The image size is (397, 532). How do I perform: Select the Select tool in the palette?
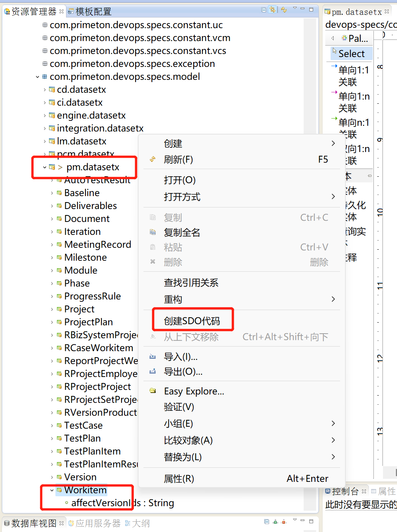(x=351, y=54)
